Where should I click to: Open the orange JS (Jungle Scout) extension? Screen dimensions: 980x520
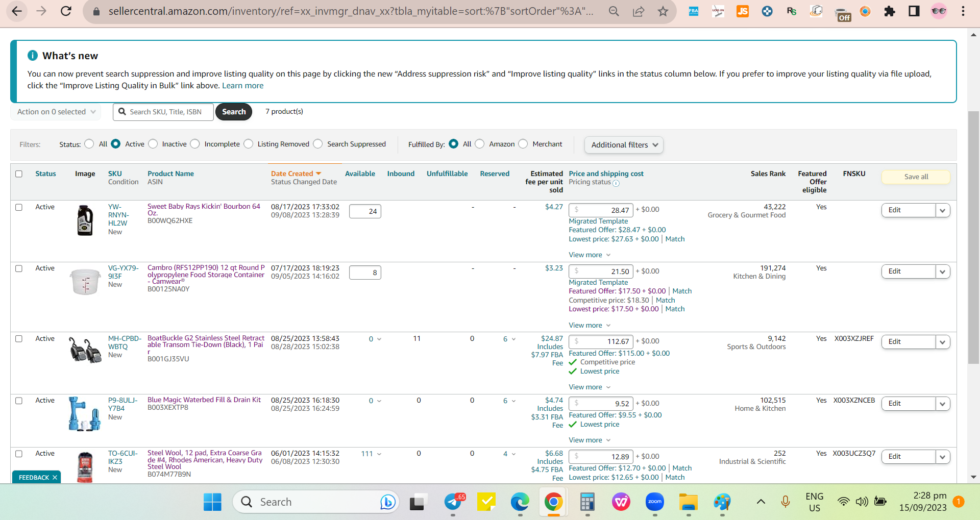click(743, 11)
